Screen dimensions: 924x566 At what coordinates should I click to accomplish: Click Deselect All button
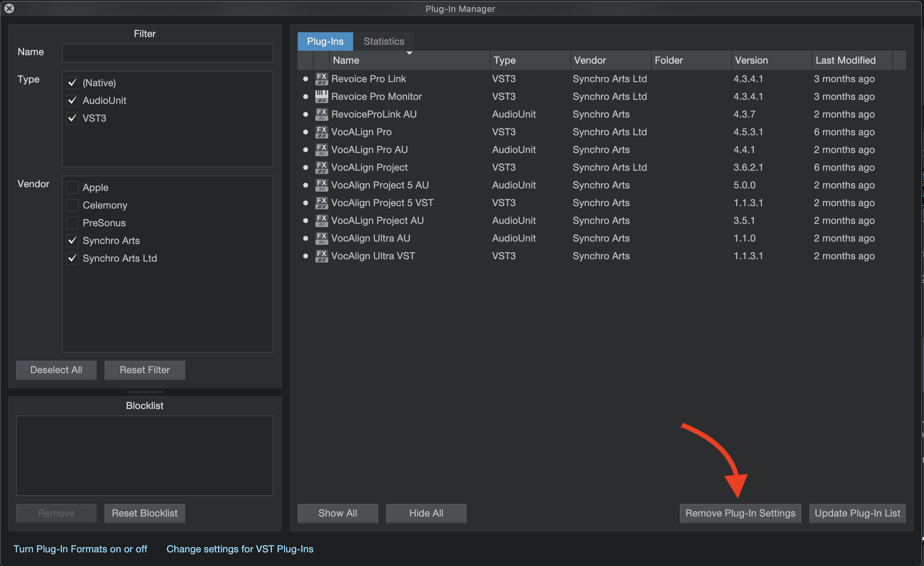tap(56, 370)
